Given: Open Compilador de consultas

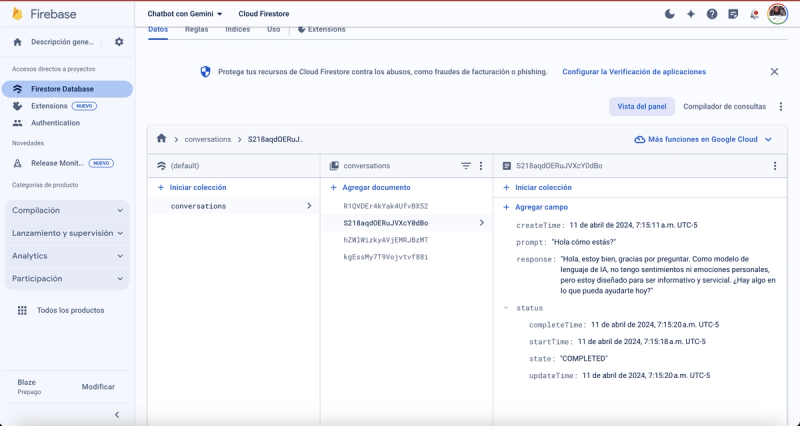Looking at the screenshot, I should (x=724, y=107).
